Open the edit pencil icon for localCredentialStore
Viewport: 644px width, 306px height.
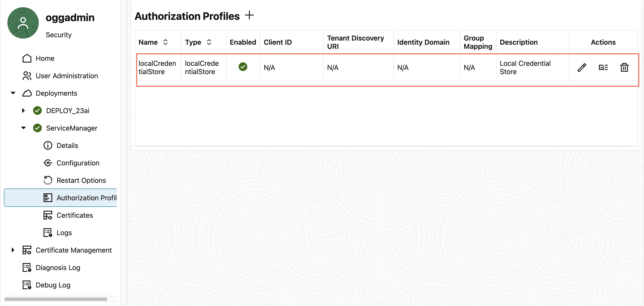(x=582, y=67)
